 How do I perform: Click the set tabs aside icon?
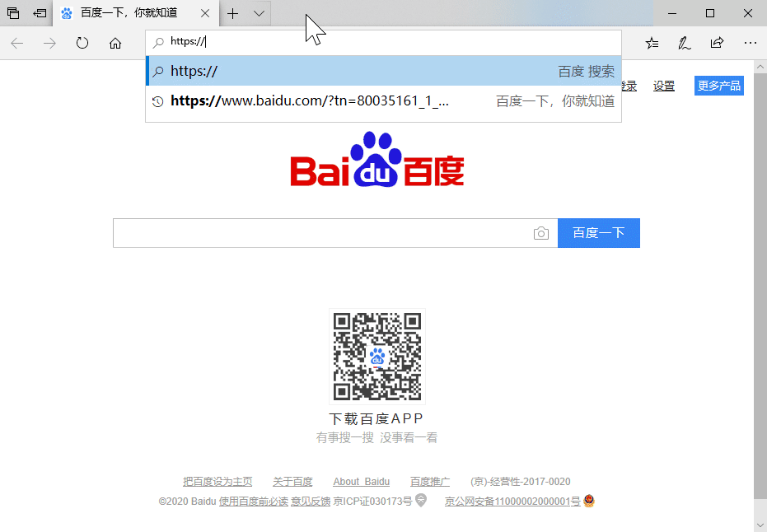[40, 13]
